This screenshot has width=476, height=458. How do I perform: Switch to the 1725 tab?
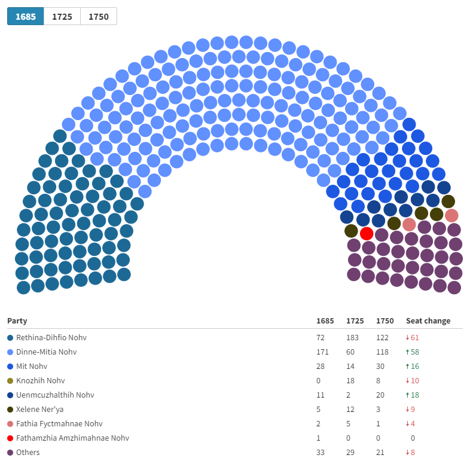coord(62,16)
